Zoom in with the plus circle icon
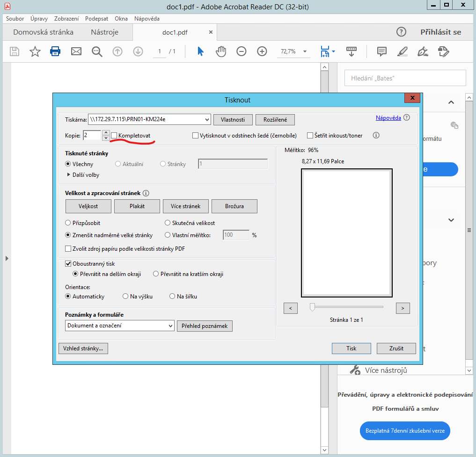This screenshot has width=476, height=457. point(262,51)
